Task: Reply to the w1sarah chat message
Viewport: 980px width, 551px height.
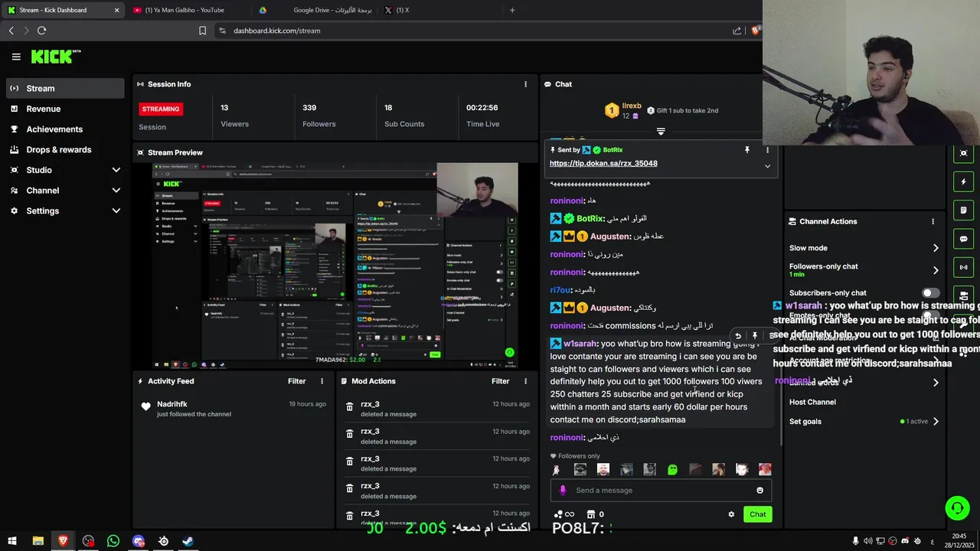Action: pos(738,335)
